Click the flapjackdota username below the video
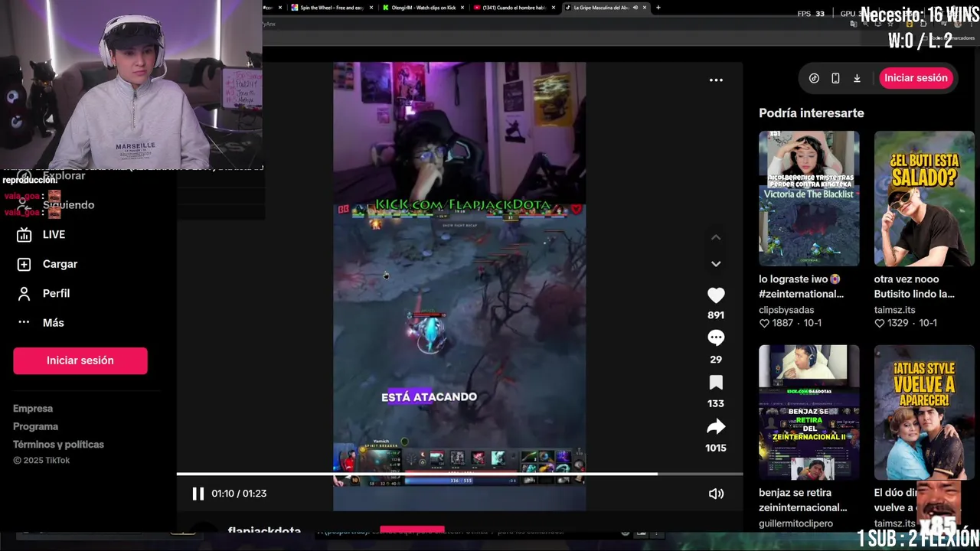Image resolution: width=980 pixels, height=551 pixels. (x=264, y=530)
